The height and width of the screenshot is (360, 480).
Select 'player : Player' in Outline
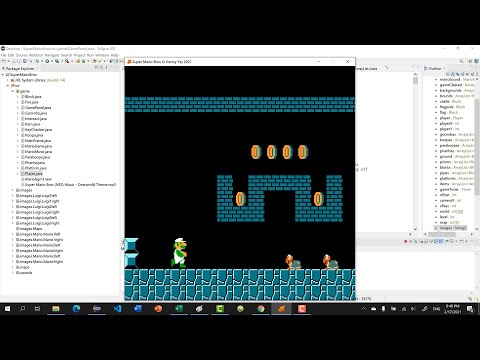pyautogui.click(x=449, y=118)
